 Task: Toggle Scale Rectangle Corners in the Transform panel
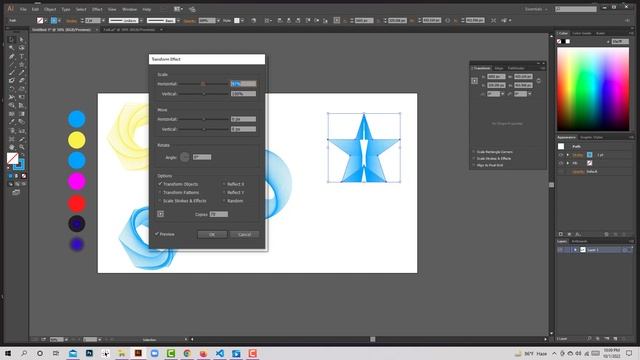[x=474, y=152]
